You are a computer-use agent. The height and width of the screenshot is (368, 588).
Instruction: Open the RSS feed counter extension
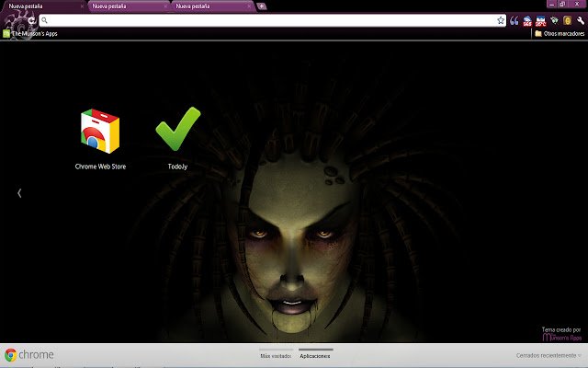pos(527,20)
